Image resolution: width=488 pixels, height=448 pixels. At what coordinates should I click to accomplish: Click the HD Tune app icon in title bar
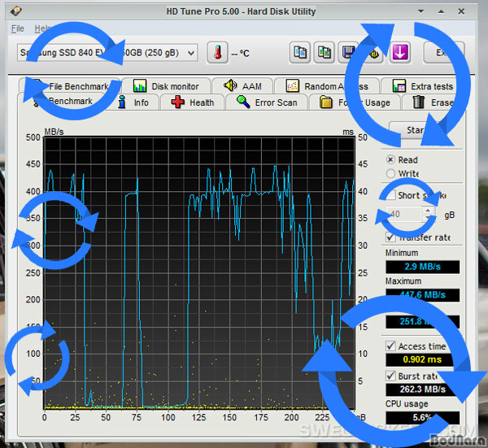tap(16, 11)
